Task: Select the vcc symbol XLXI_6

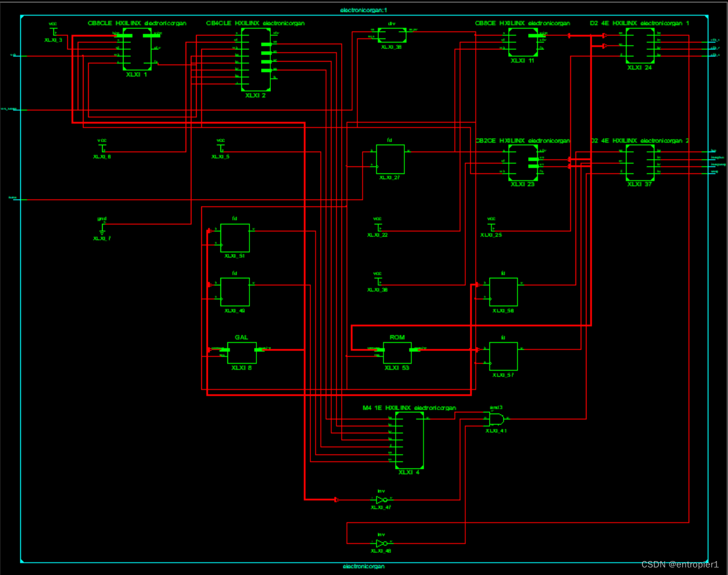Action: point(102,148)
